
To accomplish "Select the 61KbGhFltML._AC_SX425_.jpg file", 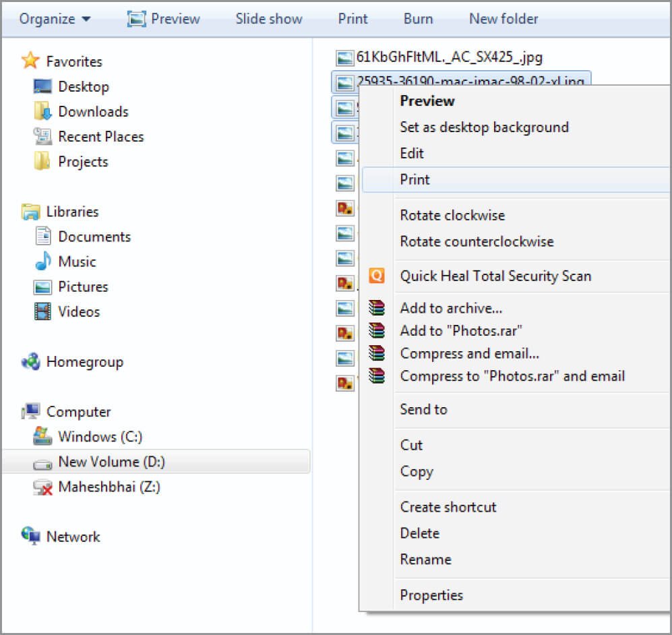I will [x=449, y=57].
